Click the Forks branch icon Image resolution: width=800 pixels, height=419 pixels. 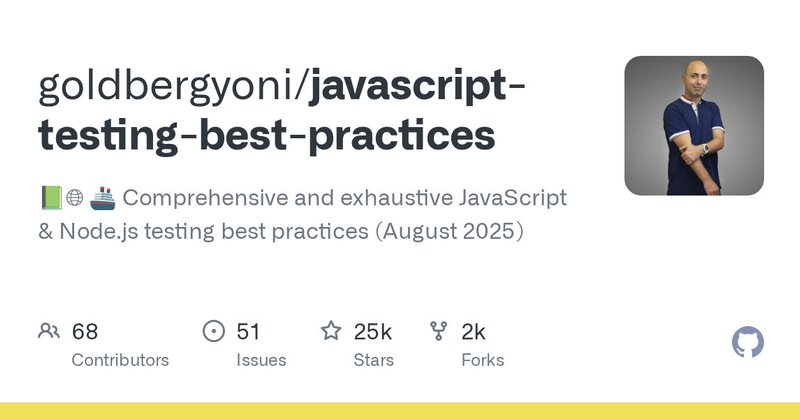click(438, 331)
